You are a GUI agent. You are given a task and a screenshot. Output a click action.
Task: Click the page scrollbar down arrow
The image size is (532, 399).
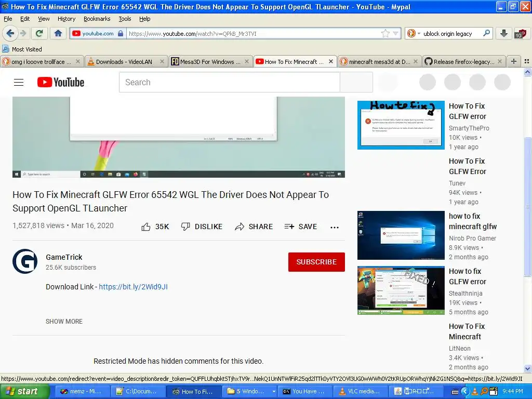[x=528, y=368]
